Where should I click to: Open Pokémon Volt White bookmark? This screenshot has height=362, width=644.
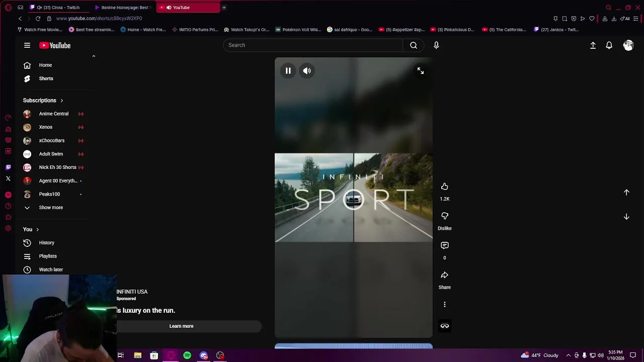pos(298,30)
